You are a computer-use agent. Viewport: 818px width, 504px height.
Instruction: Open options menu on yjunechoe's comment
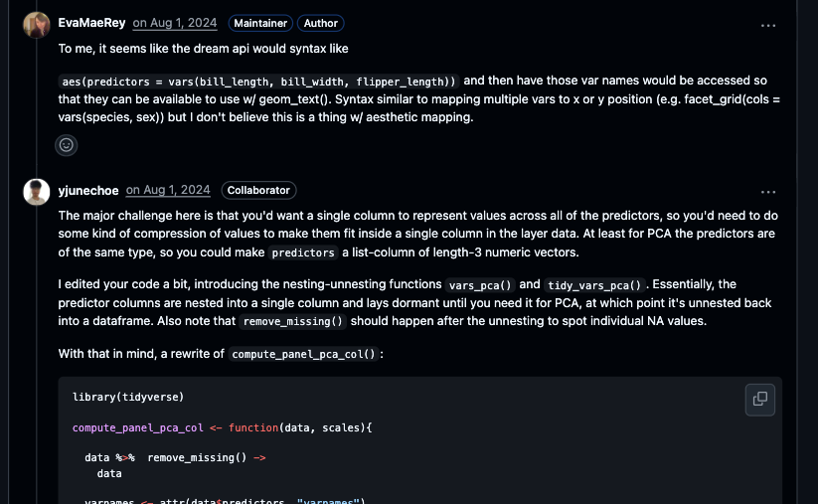point(768,191)
